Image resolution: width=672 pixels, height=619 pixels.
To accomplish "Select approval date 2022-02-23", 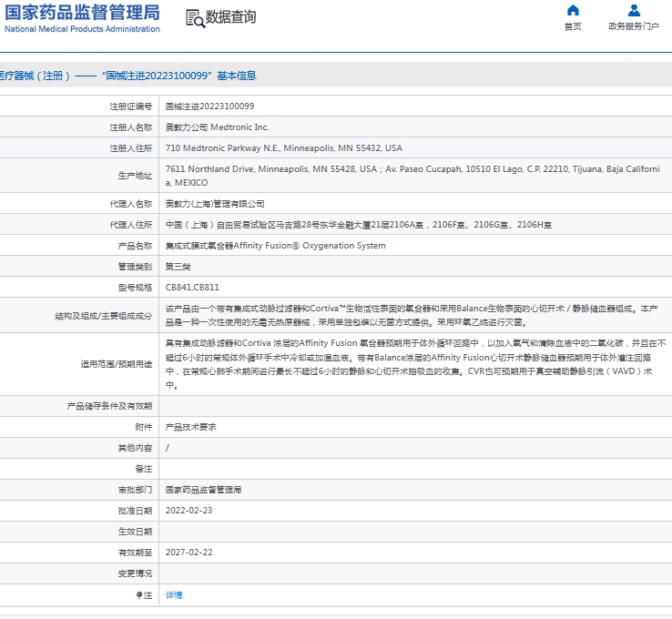I will point(189,511).
